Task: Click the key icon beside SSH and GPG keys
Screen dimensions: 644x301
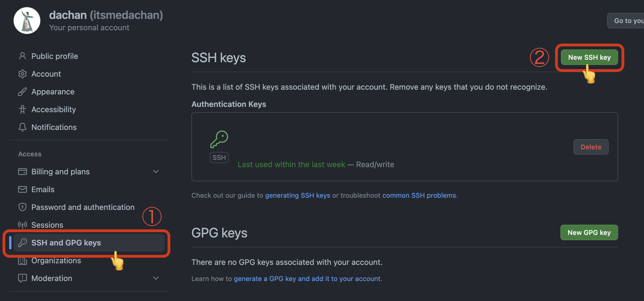Action: click(x=23, y=242)
